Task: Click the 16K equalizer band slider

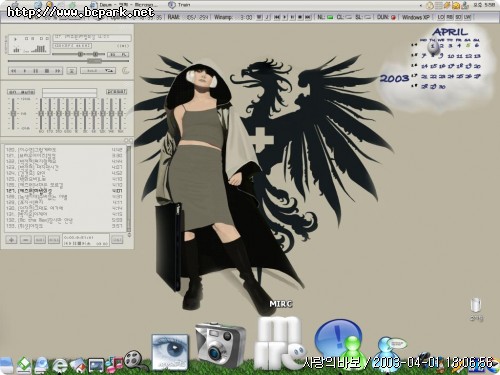Action: (120, 114)
